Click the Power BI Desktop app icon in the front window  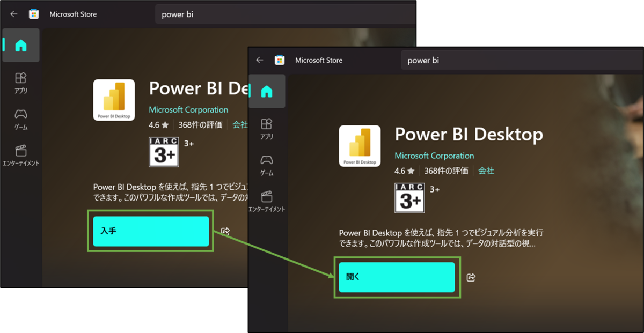click(360, 146)
